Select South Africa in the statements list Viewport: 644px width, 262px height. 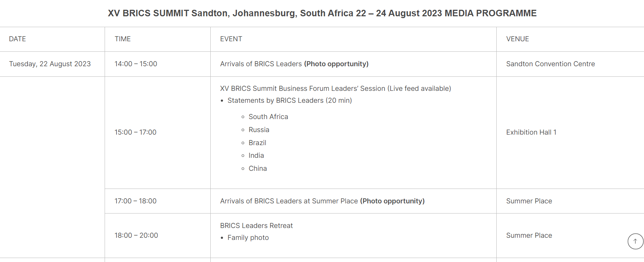268,117
